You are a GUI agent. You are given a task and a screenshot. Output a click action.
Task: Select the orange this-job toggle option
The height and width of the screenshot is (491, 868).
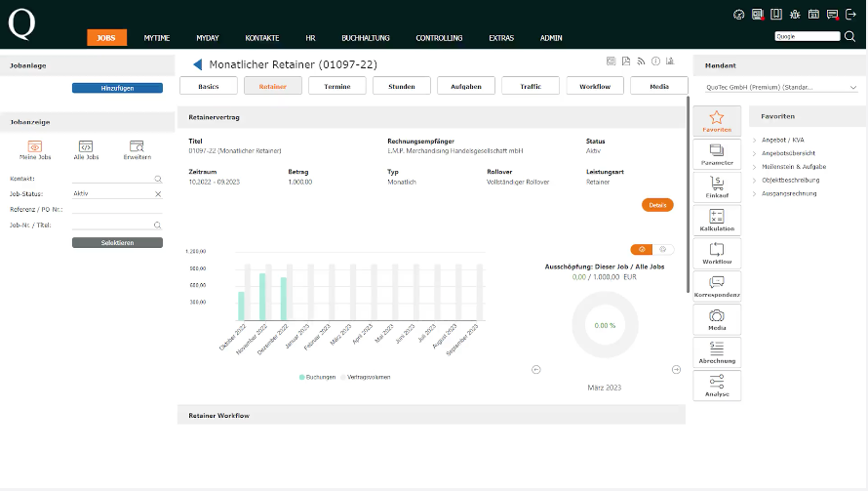click(641, 250)
